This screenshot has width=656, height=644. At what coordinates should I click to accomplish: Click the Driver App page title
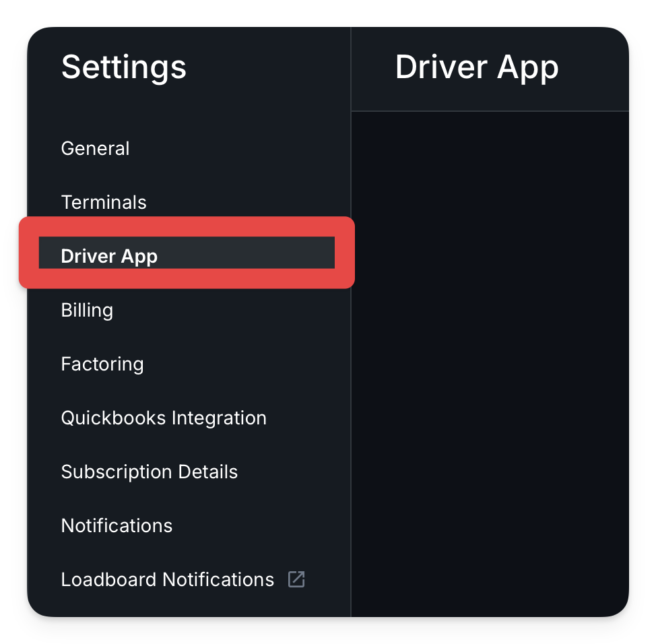477,67
